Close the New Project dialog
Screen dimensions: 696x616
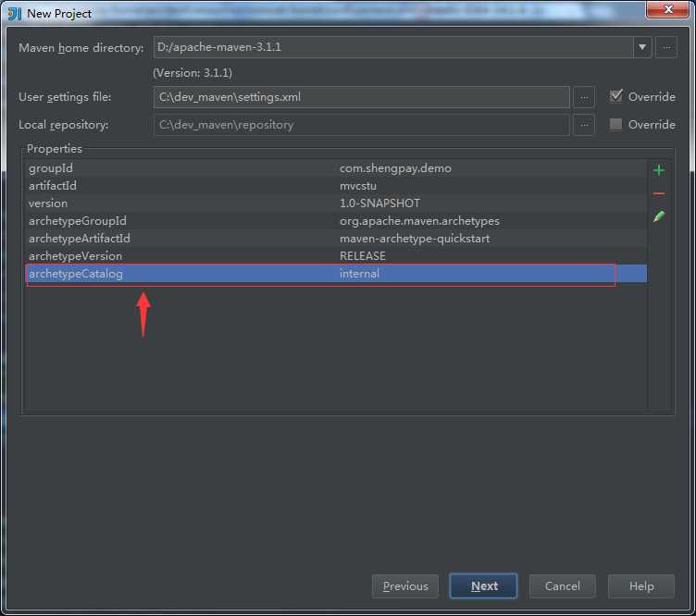pyautogui.click(x=667, y=9)
